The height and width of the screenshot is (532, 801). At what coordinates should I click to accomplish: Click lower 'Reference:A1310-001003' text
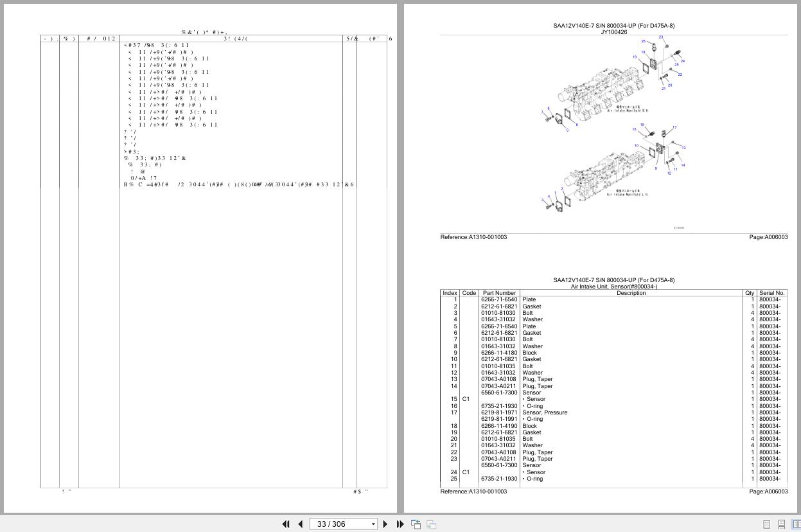473,492
